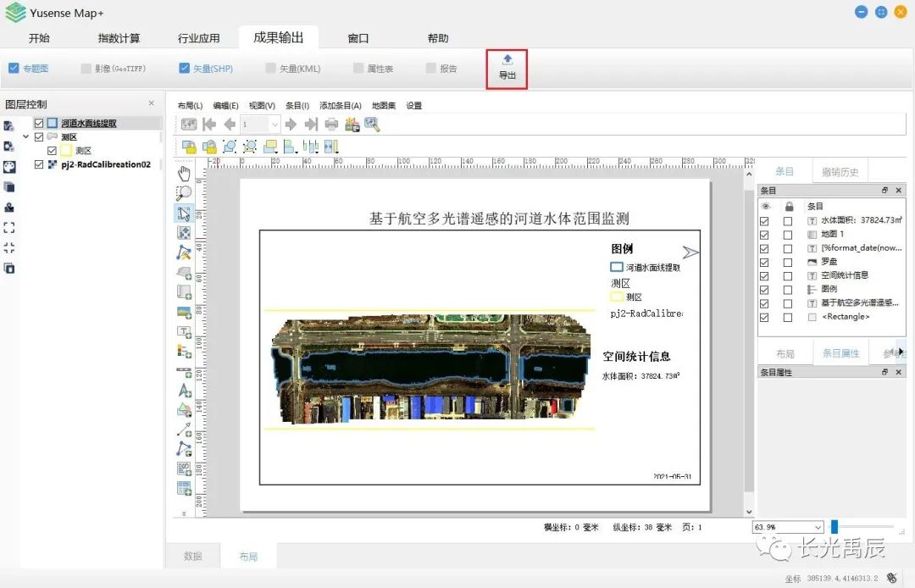915x588 pixels.
Task: Click the zoom-to-full-extent bracket icon in sidebar
Action: [9, 227]
